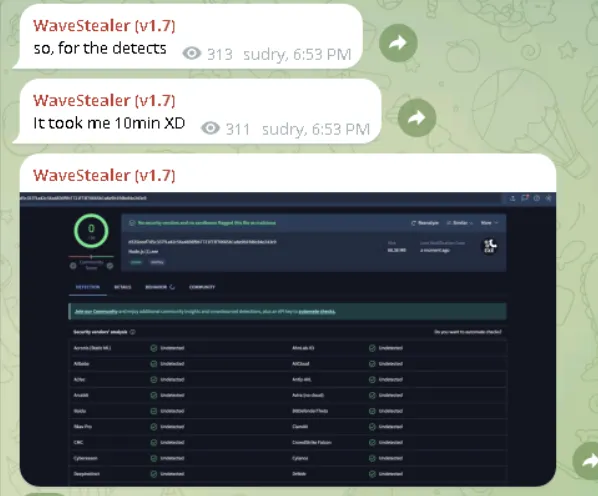Click the Reanalyze button
The image size is (598, 496).
425,223
